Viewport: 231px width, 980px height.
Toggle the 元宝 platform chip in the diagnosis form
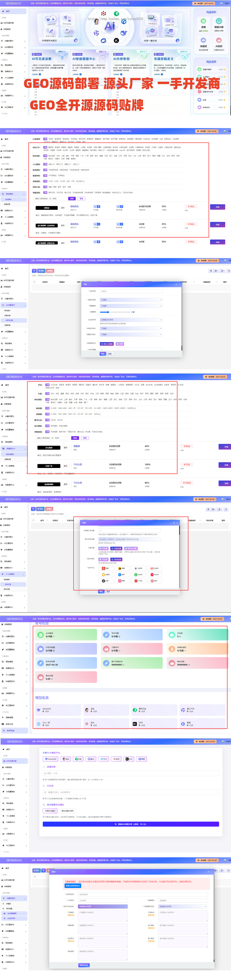pos(78,759)
